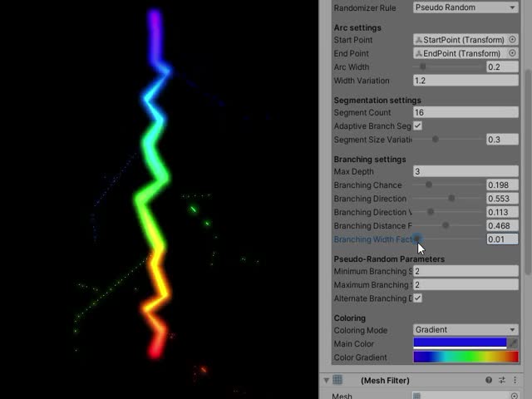Viewport: 532px width, 399px height.
Task: Toggle Alternate Branching Direction checkbox
Action: pos(417,298)
